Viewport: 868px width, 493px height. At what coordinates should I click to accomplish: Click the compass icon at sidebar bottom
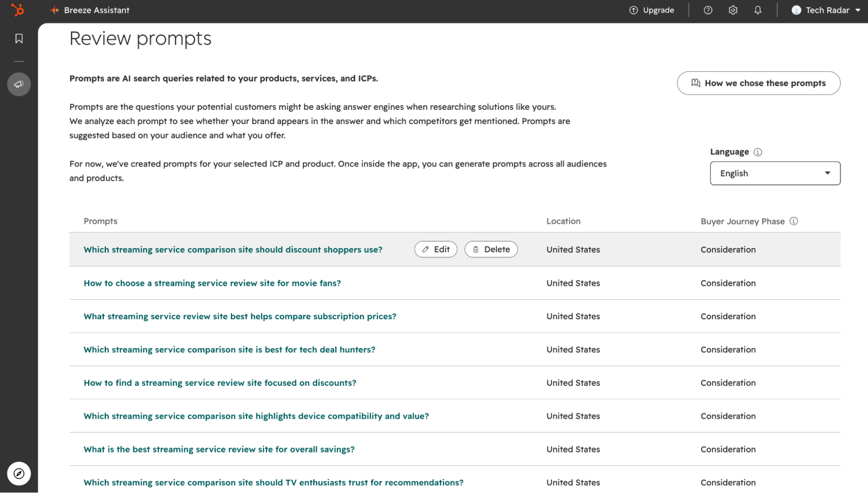(19, 473)
